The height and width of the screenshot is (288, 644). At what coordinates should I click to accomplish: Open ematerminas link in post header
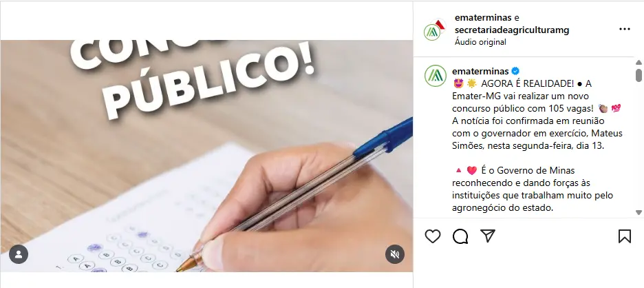483,18
